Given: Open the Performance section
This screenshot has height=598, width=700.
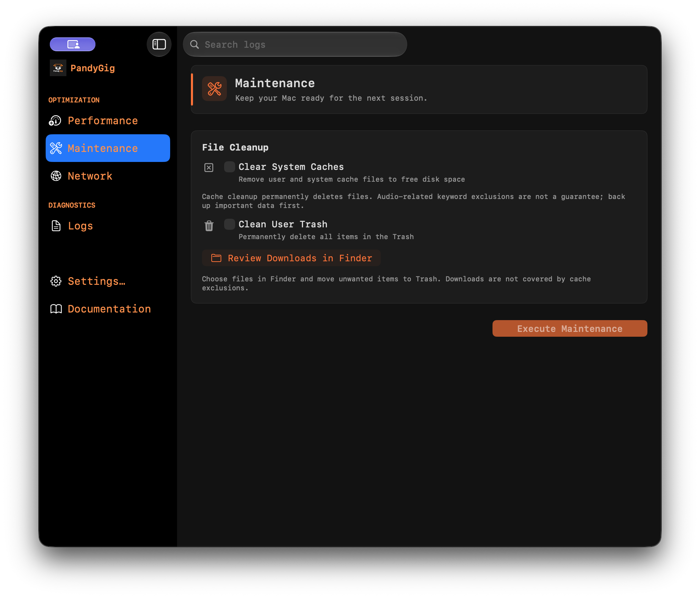Looking at the screenshot, I should [108, 120].
